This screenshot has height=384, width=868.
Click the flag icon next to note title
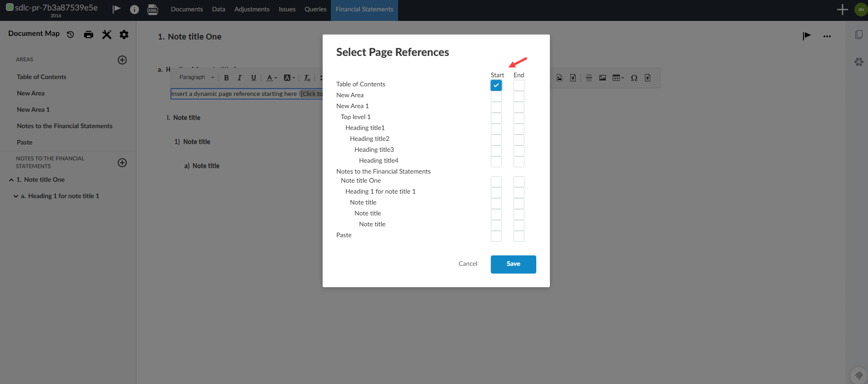[x=807, y=36]
